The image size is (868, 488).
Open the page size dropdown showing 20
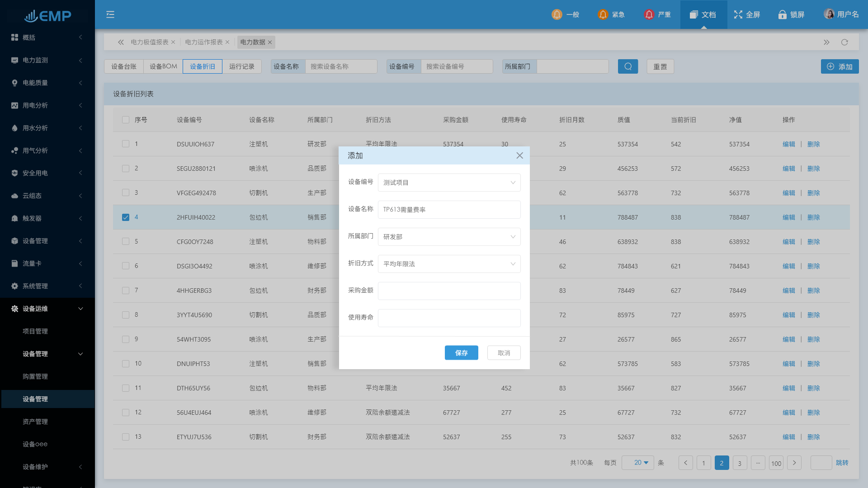(x=638, y=463)
